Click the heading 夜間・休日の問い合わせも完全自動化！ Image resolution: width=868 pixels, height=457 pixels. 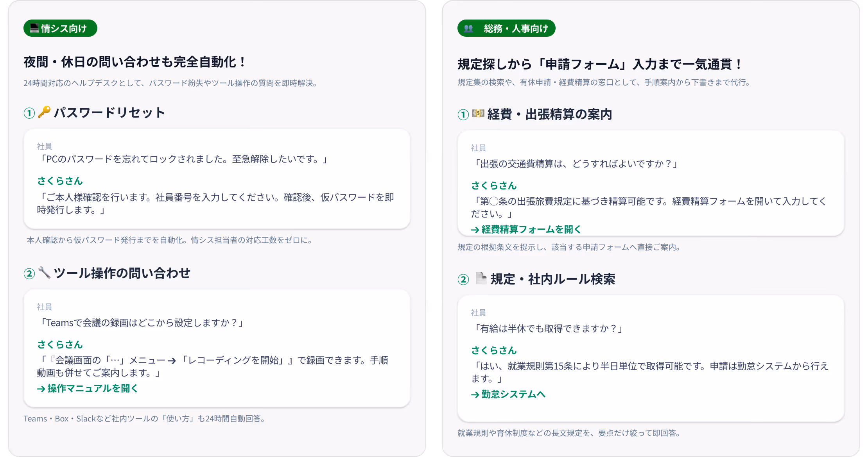(136, 62)
